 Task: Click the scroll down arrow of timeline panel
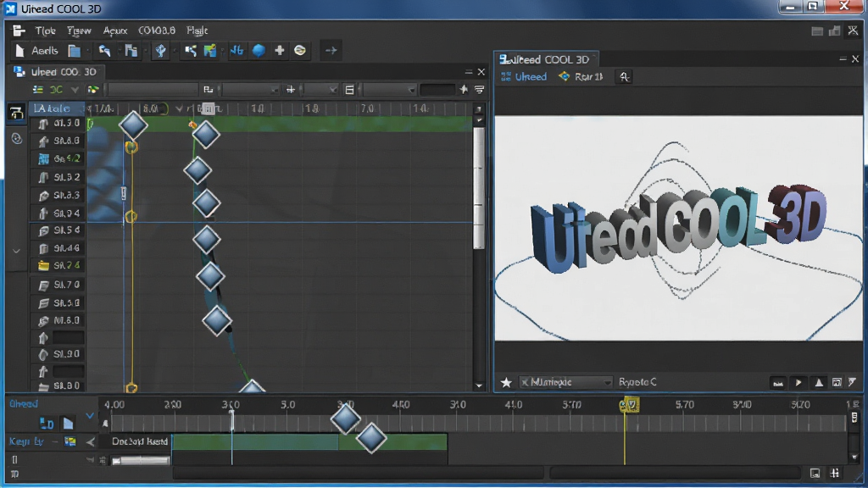(479, 385)
